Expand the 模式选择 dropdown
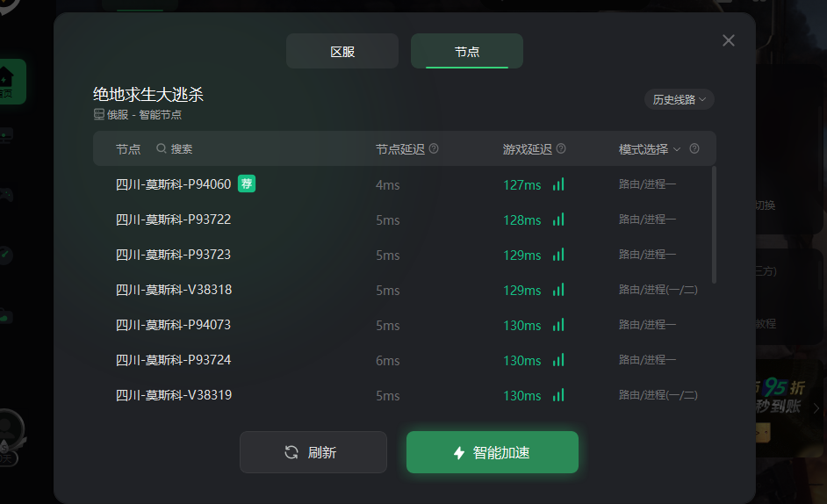Screen dimensions: 827x504 [x=650, y=149]
